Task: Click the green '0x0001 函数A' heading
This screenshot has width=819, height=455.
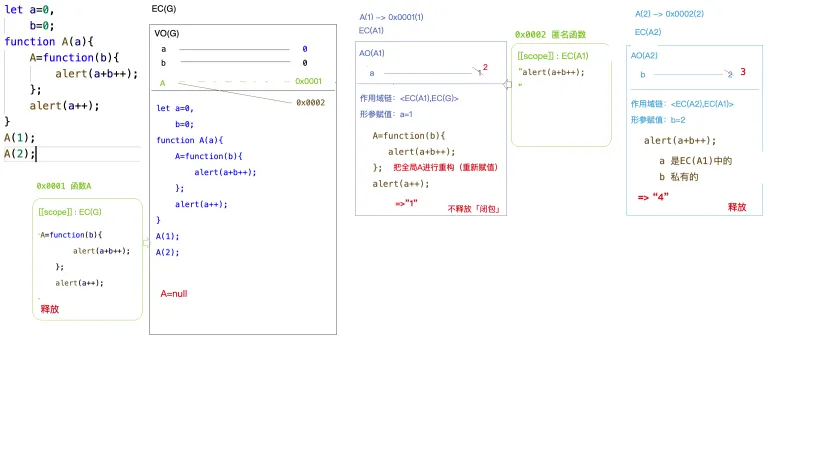Action: coord(64,186)
